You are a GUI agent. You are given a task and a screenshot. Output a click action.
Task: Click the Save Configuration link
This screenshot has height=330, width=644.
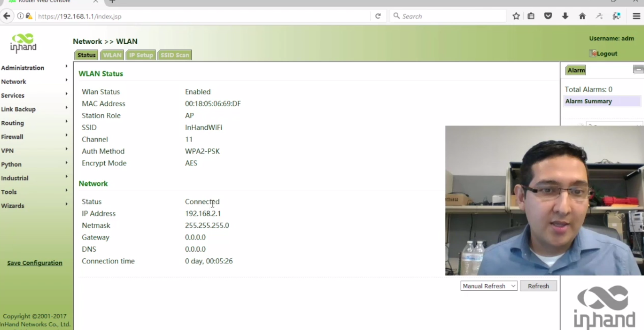click(35, 263)
